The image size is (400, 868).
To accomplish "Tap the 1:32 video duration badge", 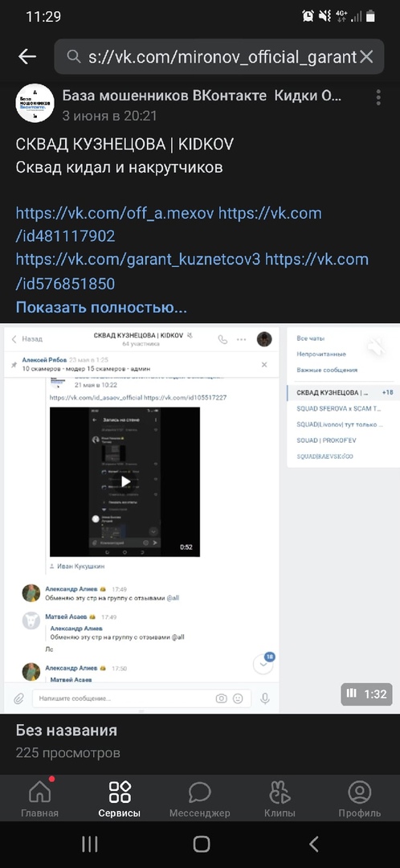I will [367, 693].
